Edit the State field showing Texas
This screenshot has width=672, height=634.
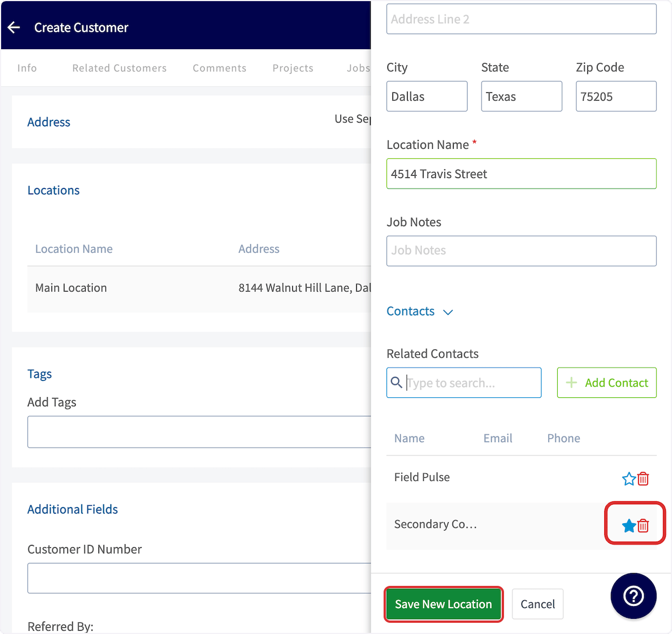[x=521, y=96]
